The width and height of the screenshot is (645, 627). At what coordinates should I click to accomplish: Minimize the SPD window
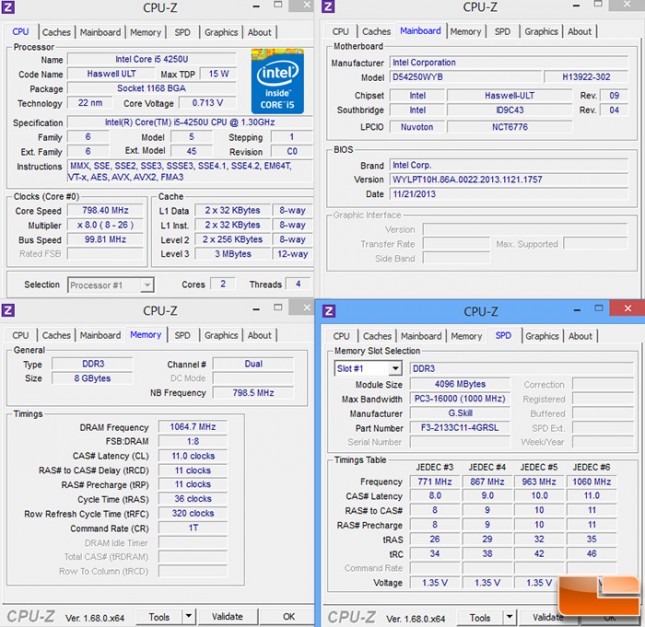tap(577, 309)
